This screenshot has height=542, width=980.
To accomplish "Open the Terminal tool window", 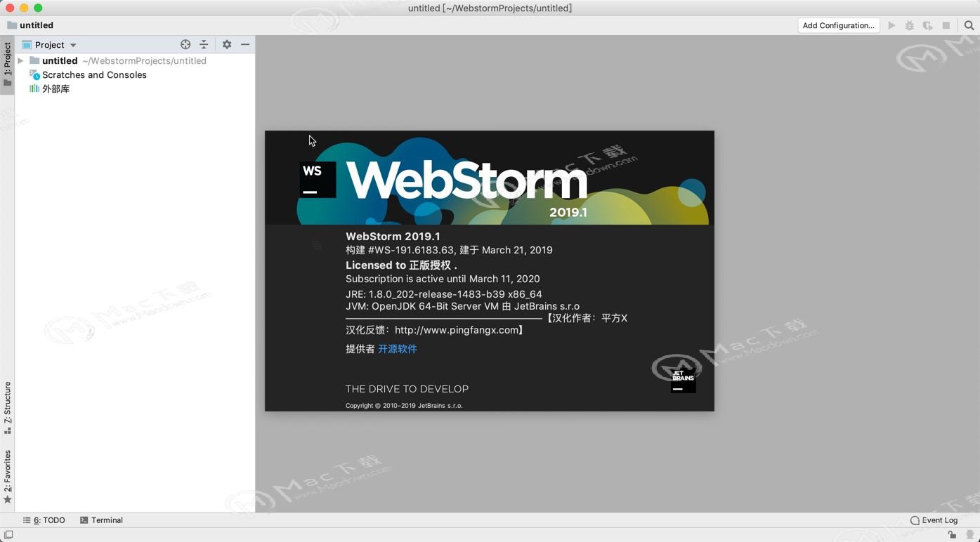I will (101, 520).
